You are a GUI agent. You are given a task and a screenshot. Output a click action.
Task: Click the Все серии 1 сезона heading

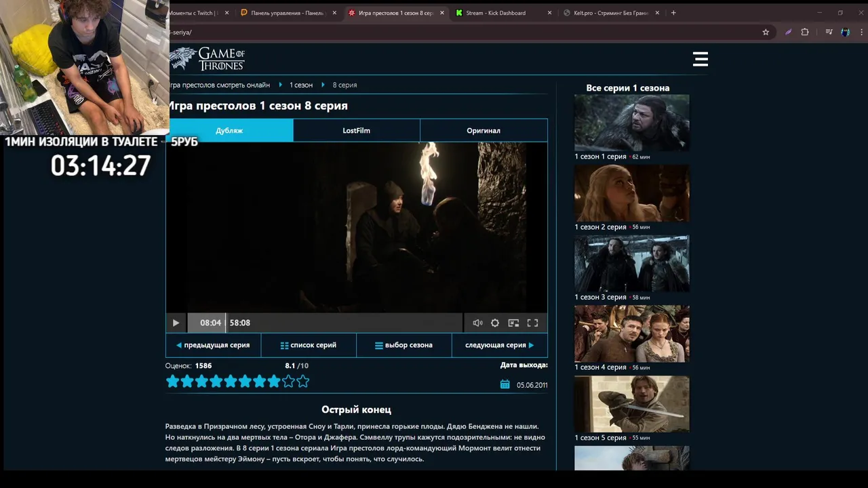pos(628,88)
